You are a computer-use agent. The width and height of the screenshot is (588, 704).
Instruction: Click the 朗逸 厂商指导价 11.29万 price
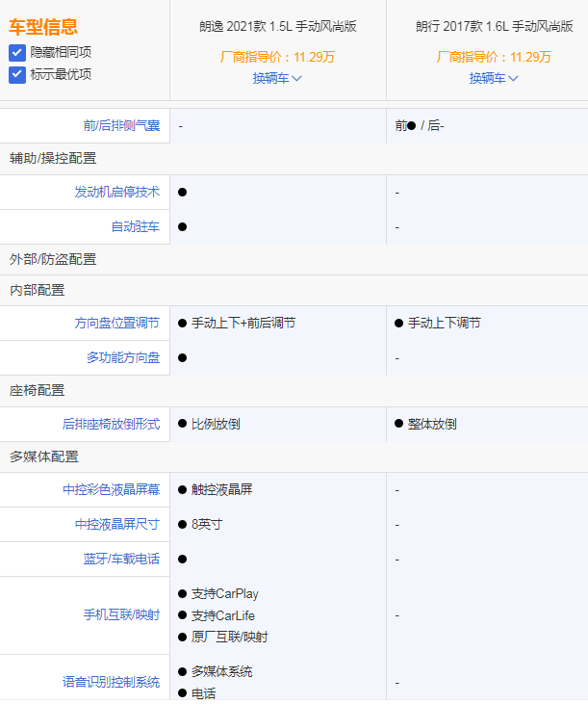[x=277, y=57]
